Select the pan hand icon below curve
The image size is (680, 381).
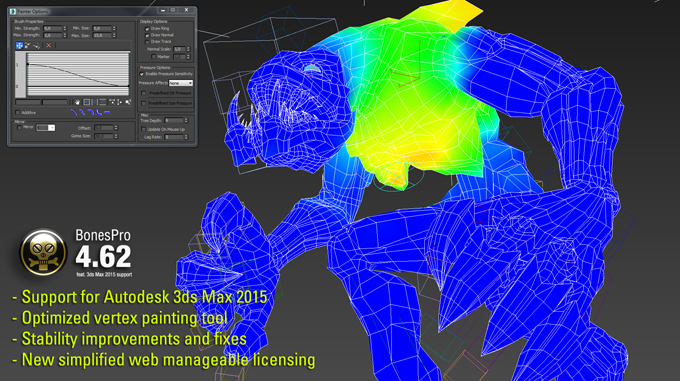pyautogui.click(x=77, y=102)
